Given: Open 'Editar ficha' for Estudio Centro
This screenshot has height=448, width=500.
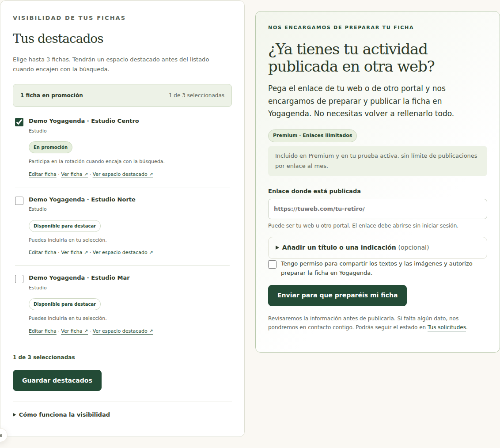Looking at the screenshot, I should click(42, 174).
